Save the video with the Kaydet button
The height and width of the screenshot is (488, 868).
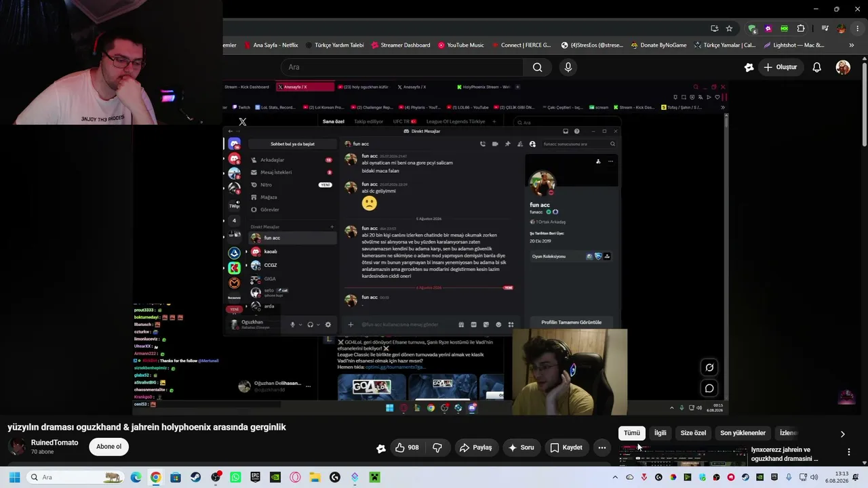point(566,447)
